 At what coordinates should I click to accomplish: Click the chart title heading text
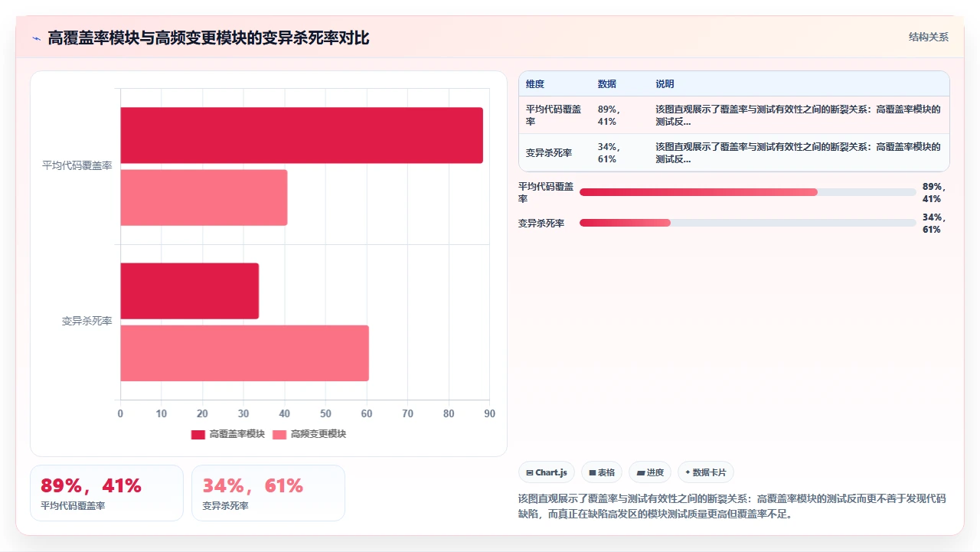[x=209, y=38]
